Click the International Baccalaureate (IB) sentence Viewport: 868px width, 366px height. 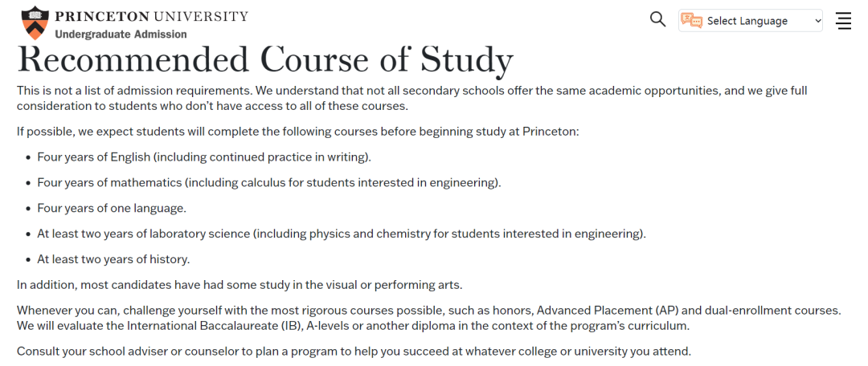353,325
